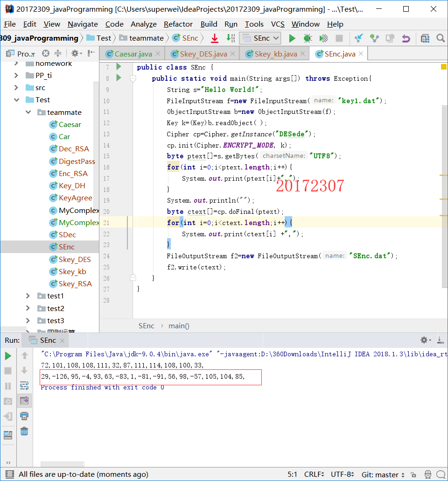Open Project panel settings gear
Image resolution: width=448 pixels, height=481 pixels.
coord(77,53)
